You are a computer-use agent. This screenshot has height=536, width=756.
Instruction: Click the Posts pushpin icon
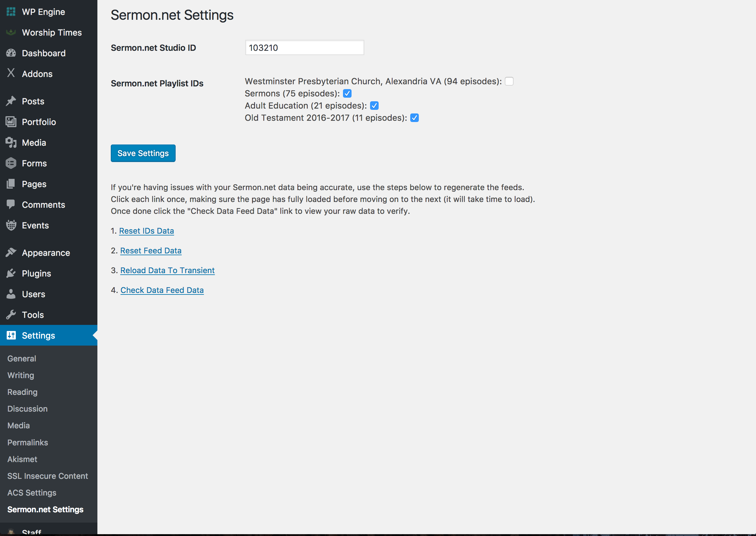coord(11,101)
